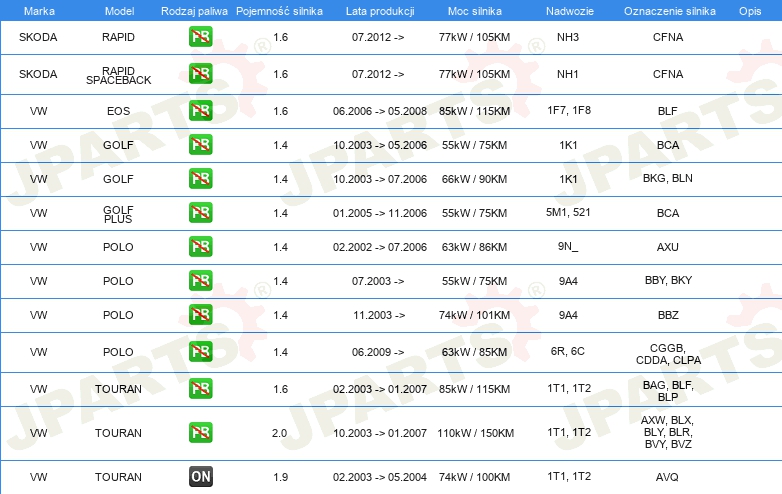Click engine code CFNA in NH1 row
Viewport: 782px width, 494px height.
coord(668,74)
